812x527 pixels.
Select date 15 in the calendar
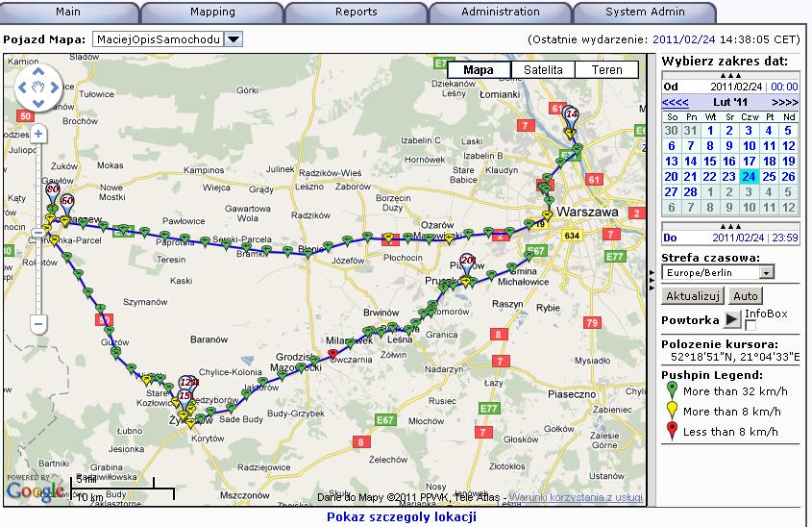coord(710,162)
